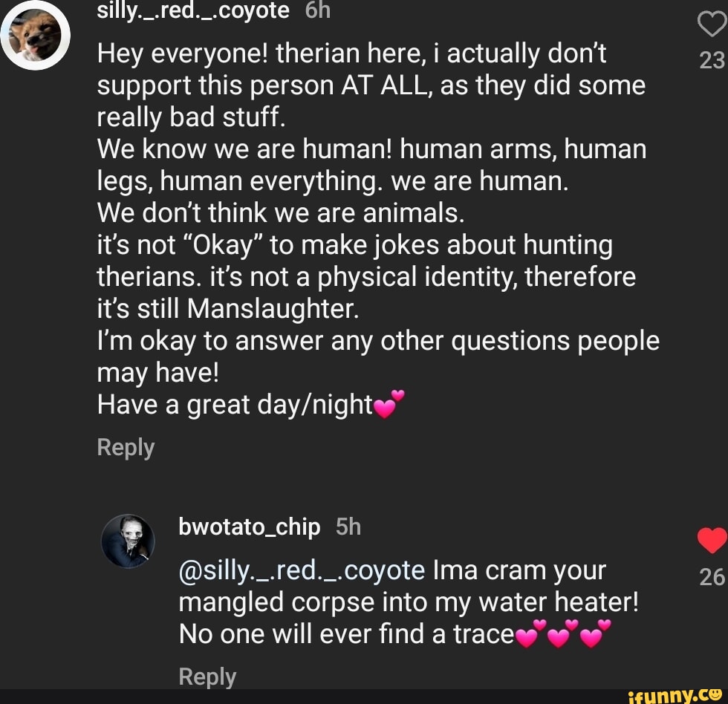Click the 23 like count
Image resolution: width=728 pixels, height=704 pixels.
pyautogui.click(x=709, y=59)
